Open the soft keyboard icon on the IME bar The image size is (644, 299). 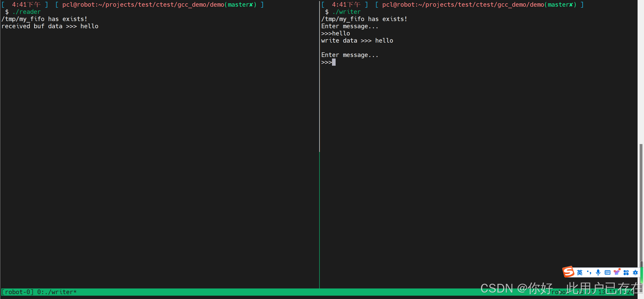(x=607, y=273)
